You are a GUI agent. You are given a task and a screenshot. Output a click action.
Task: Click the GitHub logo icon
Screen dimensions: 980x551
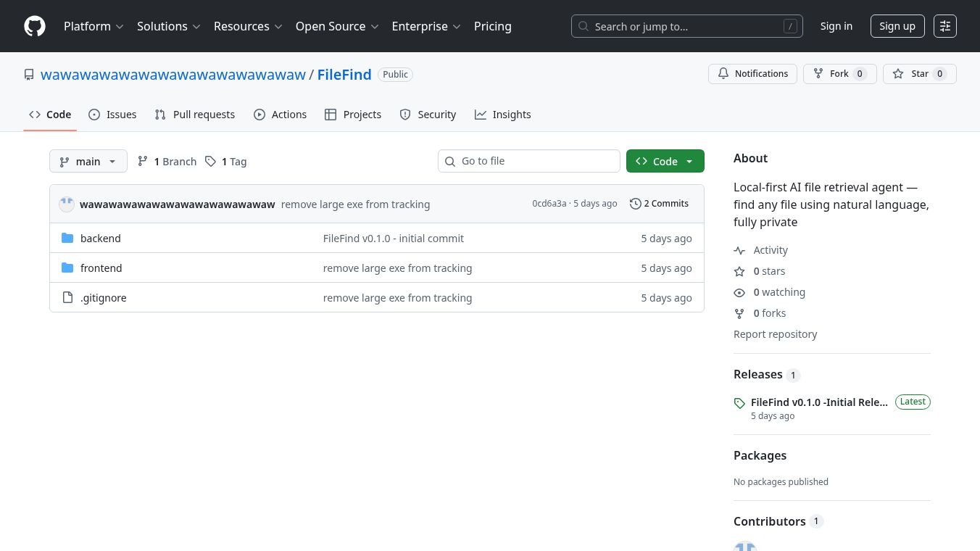pos(34,26)
